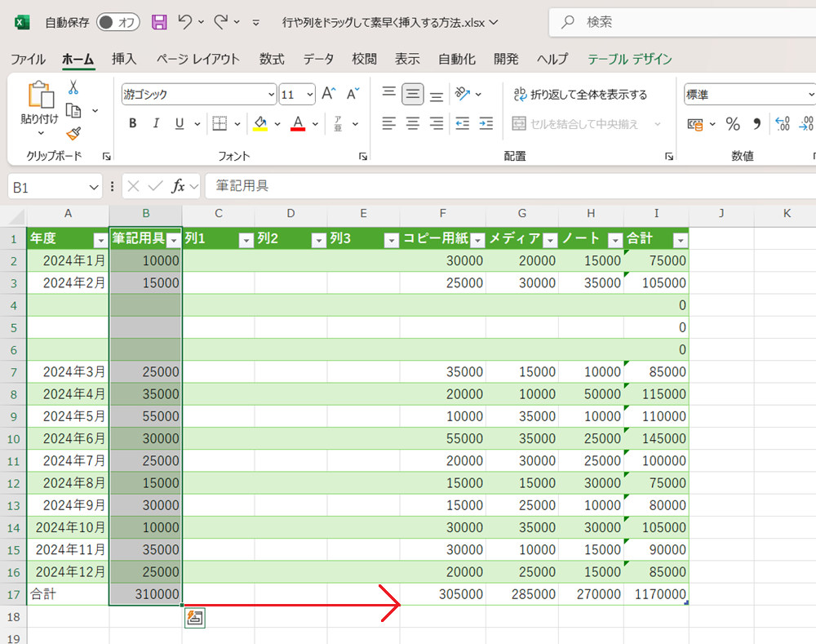The height and width of the screenshot is (644, 816).
Task: Switch to the 数式 tab
Action: (x=272, y=60)
